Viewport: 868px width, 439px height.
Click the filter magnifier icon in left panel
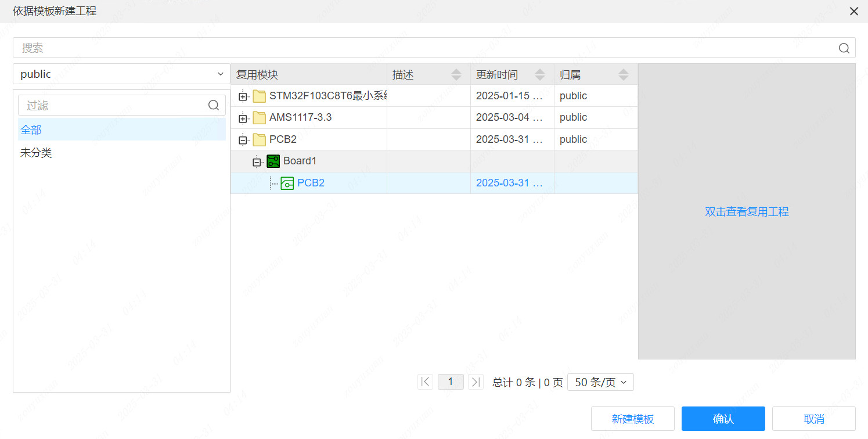214,105
